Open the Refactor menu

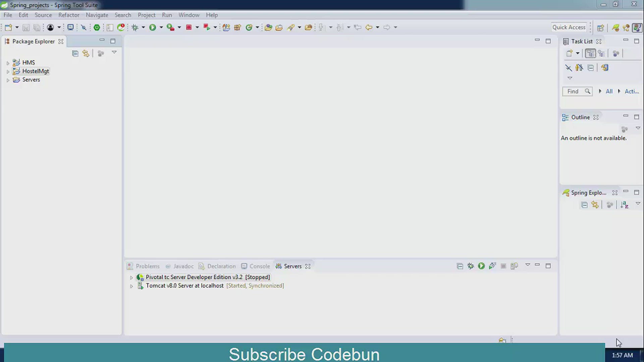point(69,15)
